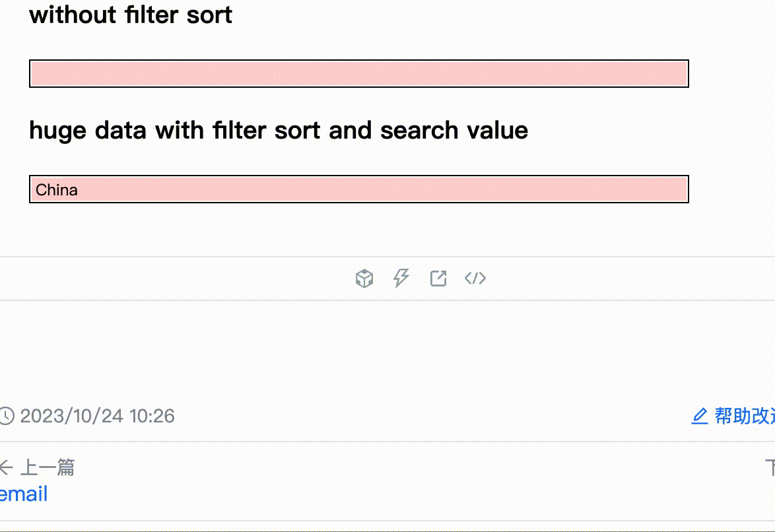Click the 上一篇 previous-page label
Viewport: 775px width, 532px height.
click(x=47, y=468)
